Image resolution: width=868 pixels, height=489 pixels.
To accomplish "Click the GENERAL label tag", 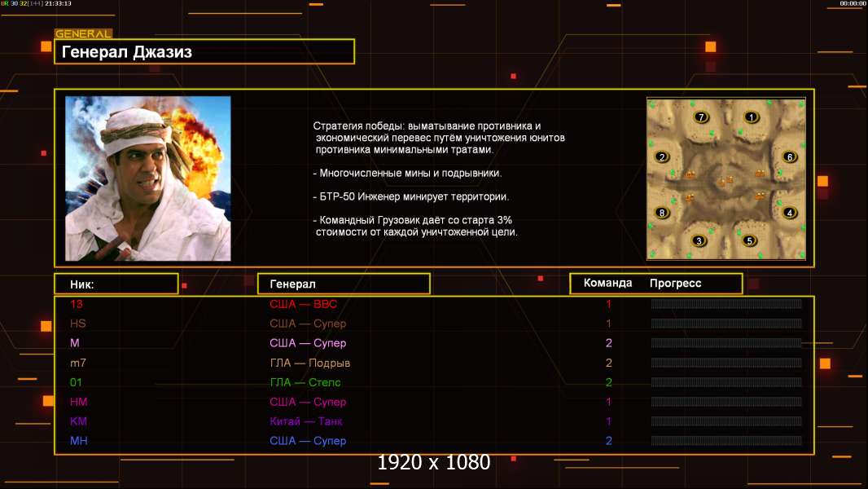I will pos(83,33).
